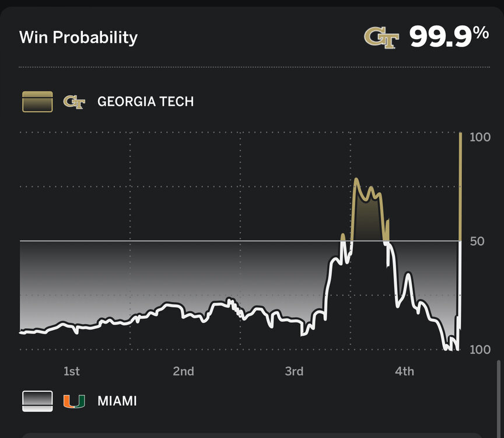The image size is (504, 438).
Task: Click the Miami U logo in the legend
Action: pos(74,401)
